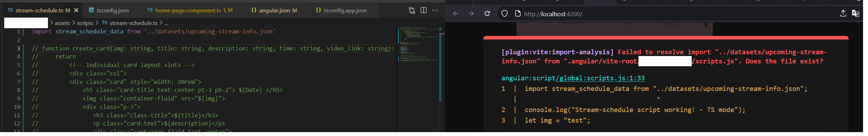Select the stream-schedule.ts tab

[42, 11]
